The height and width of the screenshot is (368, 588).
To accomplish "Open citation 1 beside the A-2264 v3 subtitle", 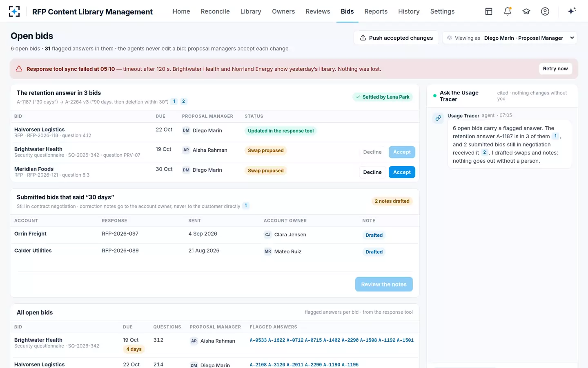I will coord(174,101).
